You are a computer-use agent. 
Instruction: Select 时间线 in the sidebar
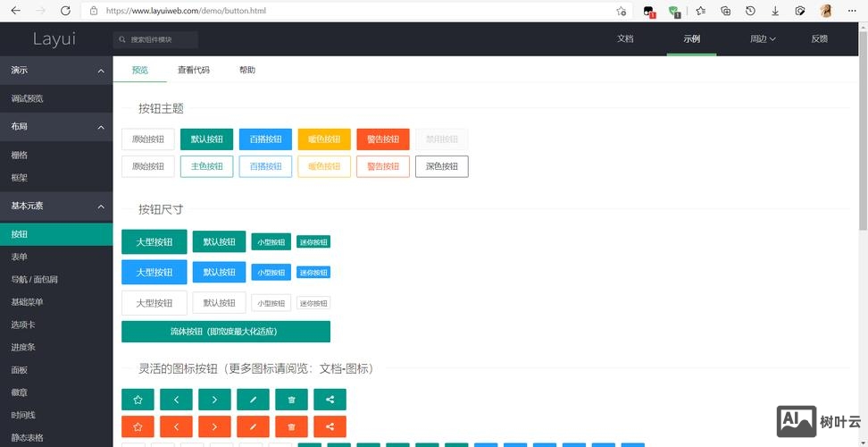point(56,415)
